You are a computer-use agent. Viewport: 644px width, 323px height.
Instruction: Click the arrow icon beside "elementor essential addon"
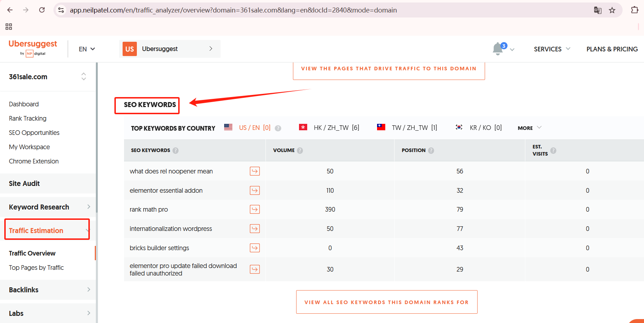coord(254,190)
